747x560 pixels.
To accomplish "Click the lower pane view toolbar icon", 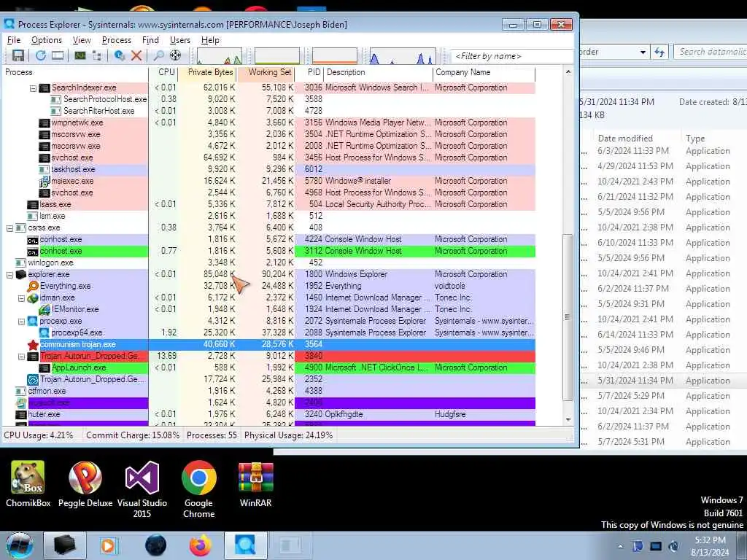I will point(58,55).
